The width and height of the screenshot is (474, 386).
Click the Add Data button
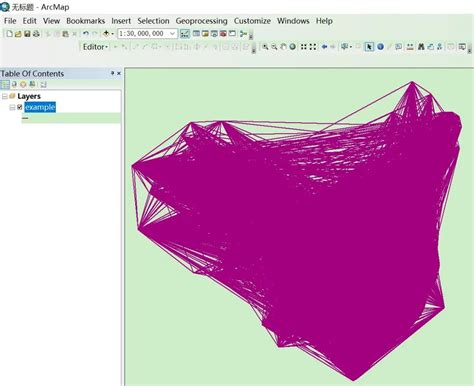(106, 34)
